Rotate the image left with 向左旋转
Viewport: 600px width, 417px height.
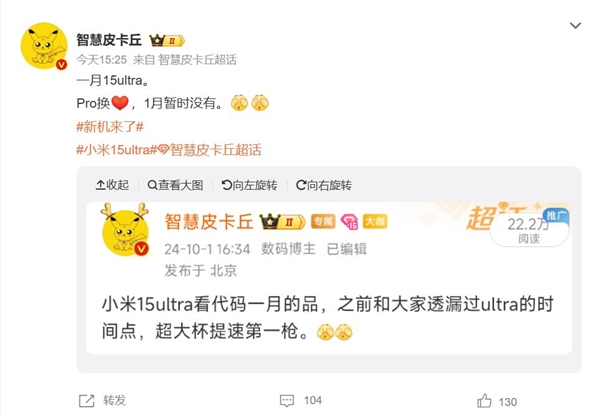coord(249,185)
